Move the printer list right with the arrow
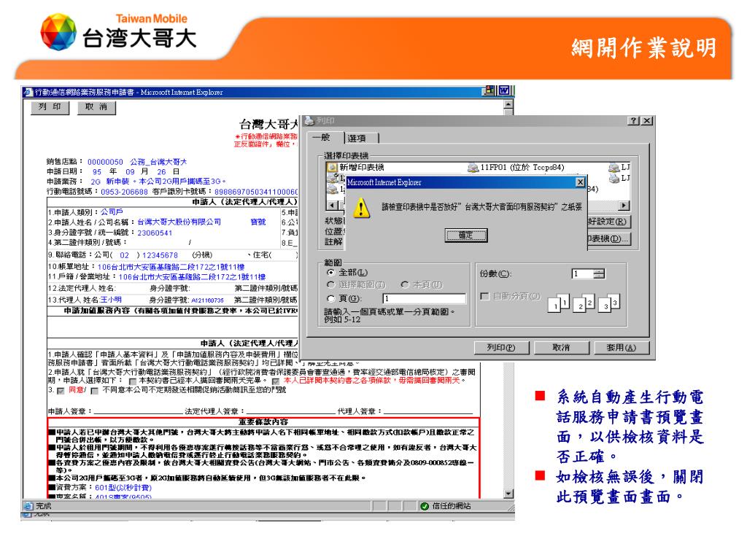The height and width of the screenshot is (560, 747). [624, 205]
